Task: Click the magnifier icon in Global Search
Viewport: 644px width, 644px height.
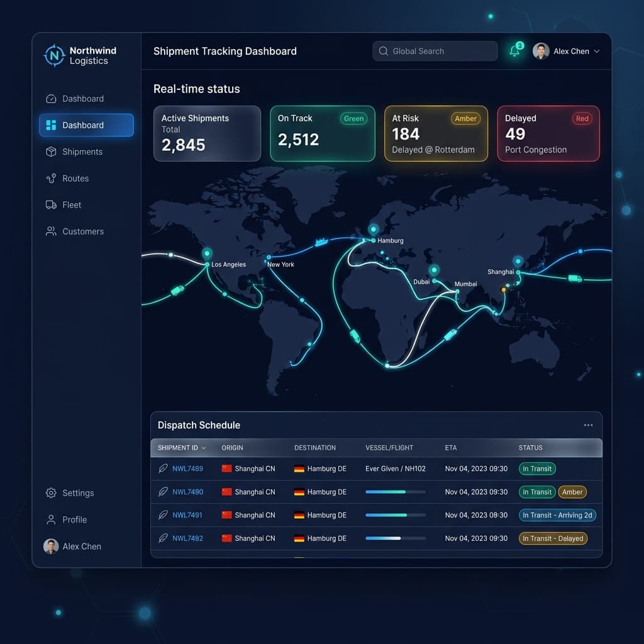Action: tap(383, 51)
